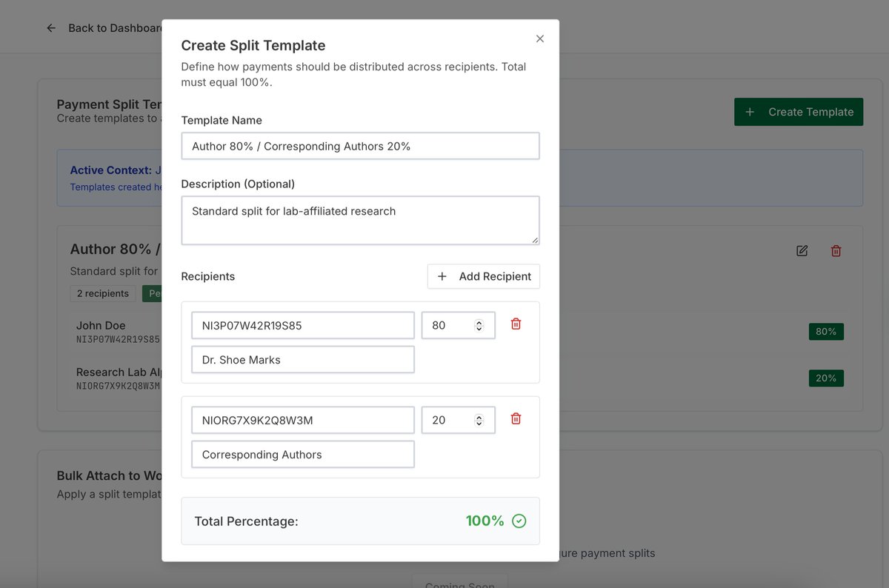Click the Recipients section label
This screenshot has width=889, height=588.
pyautogui.click(x=208, y=276)
